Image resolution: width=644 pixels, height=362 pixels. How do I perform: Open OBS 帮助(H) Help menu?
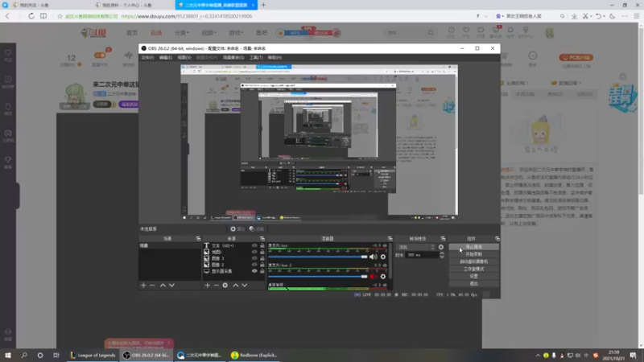pyautogui.click(x=275, y=57)
